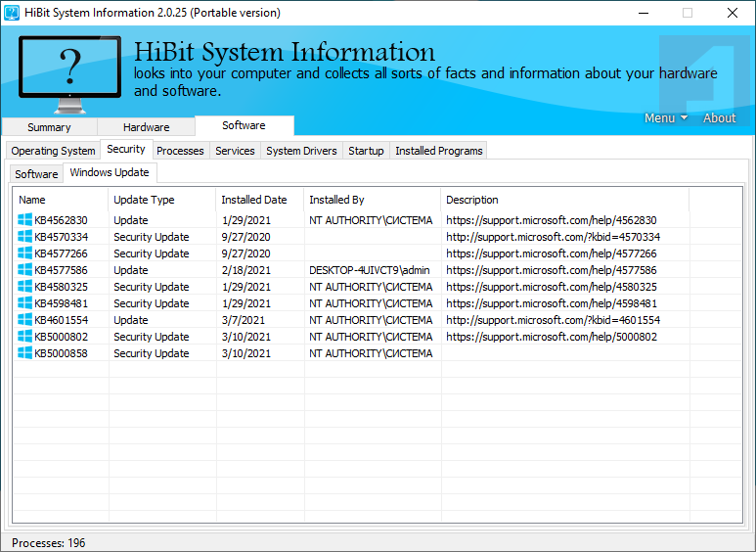Click the support link ending in help/4580325
The image size is (756, 552).
click(x=551, y=287)
